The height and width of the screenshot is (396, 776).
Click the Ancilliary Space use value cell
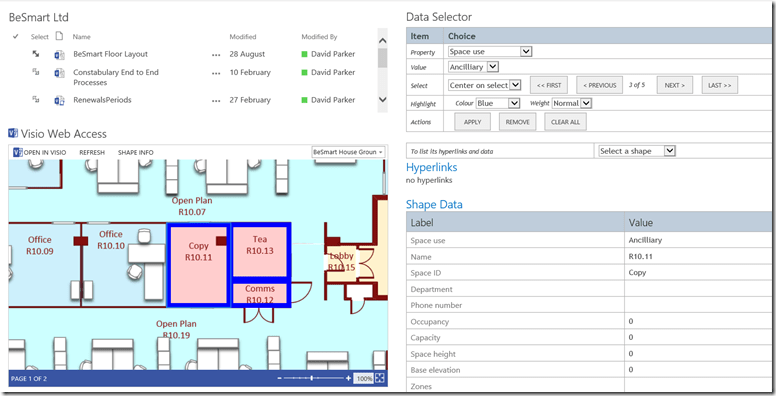tap(698, 240)
